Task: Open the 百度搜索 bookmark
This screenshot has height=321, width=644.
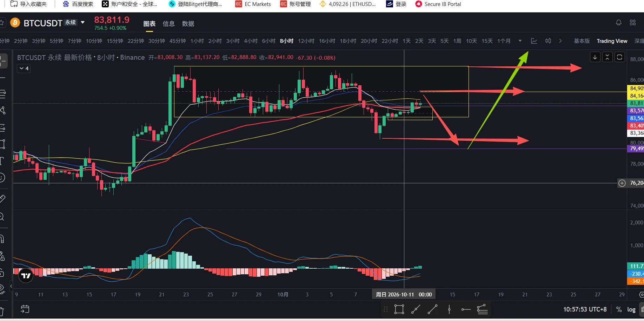Action: (x=78, y=4)
